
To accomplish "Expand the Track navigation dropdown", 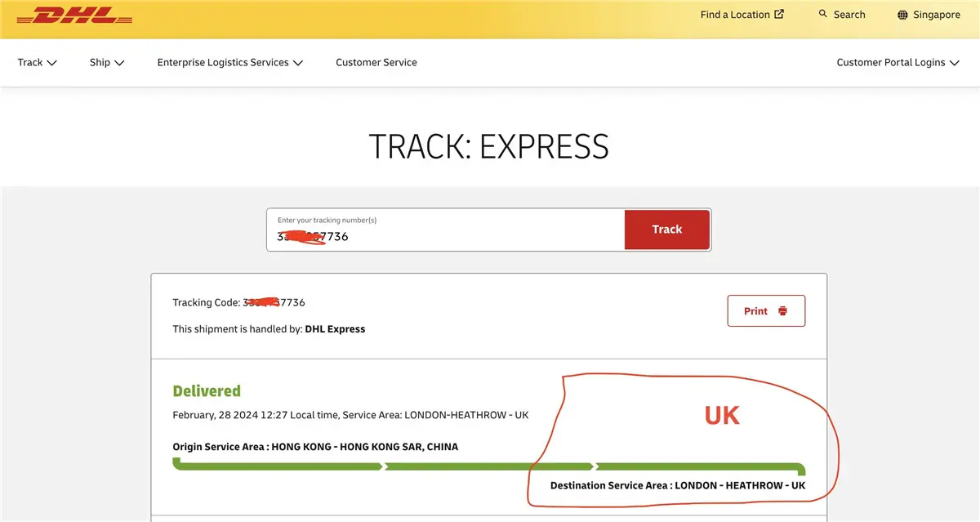I will tap(37, 62).
